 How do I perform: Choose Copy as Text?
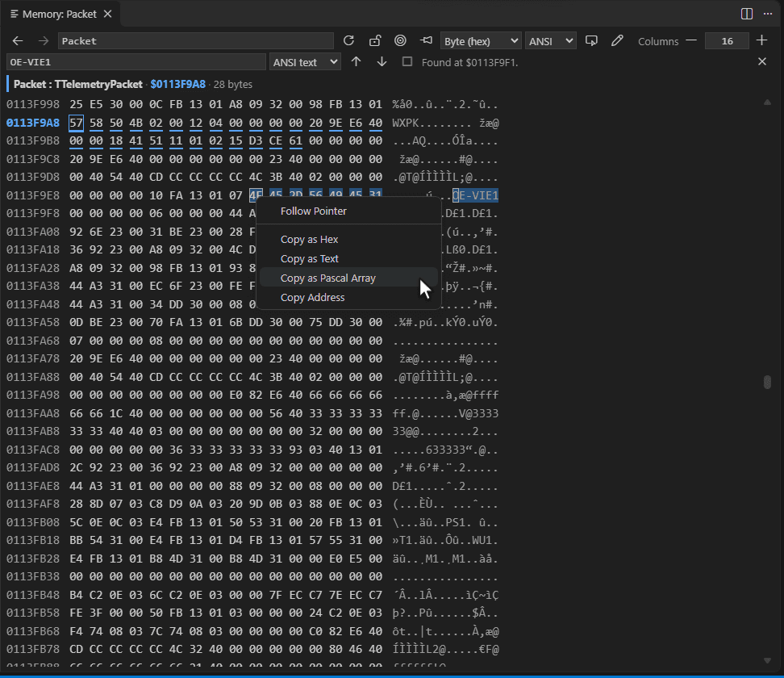pos(349,259)
